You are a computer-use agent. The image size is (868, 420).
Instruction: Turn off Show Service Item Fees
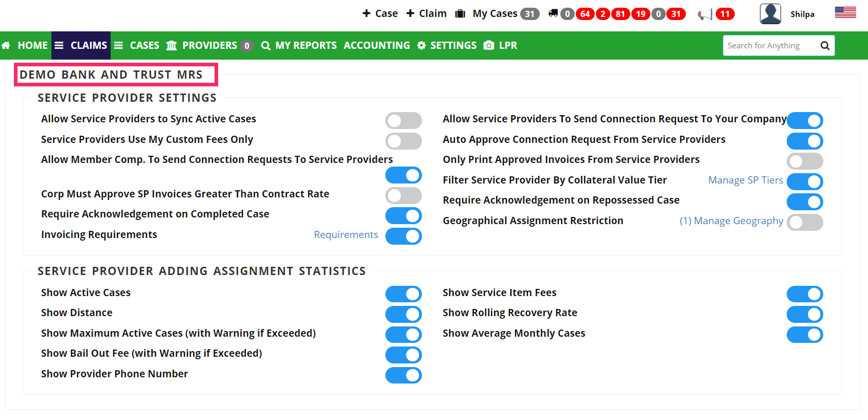coord(805,294)
